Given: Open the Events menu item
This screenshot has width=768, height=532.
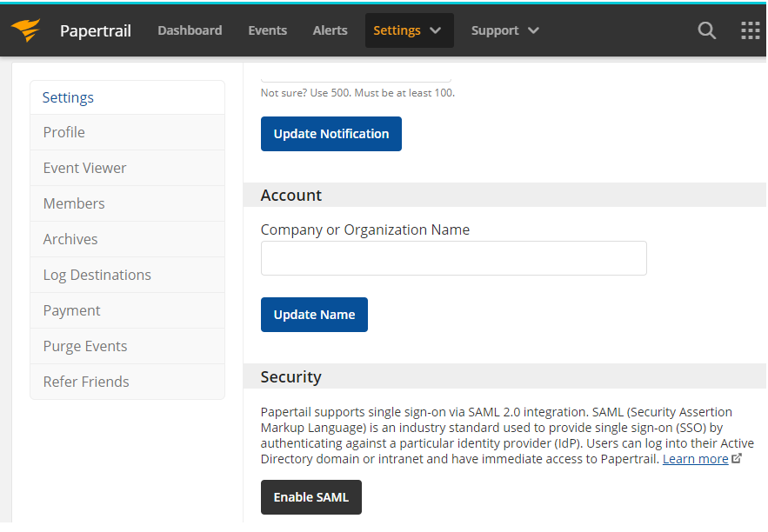Looking at the screenshot, I should click(x=267, y=30).
